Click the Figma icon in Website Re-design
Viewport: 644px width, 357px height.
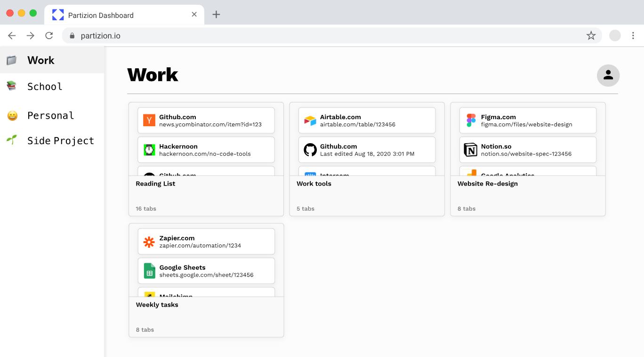tap(471, 121)
